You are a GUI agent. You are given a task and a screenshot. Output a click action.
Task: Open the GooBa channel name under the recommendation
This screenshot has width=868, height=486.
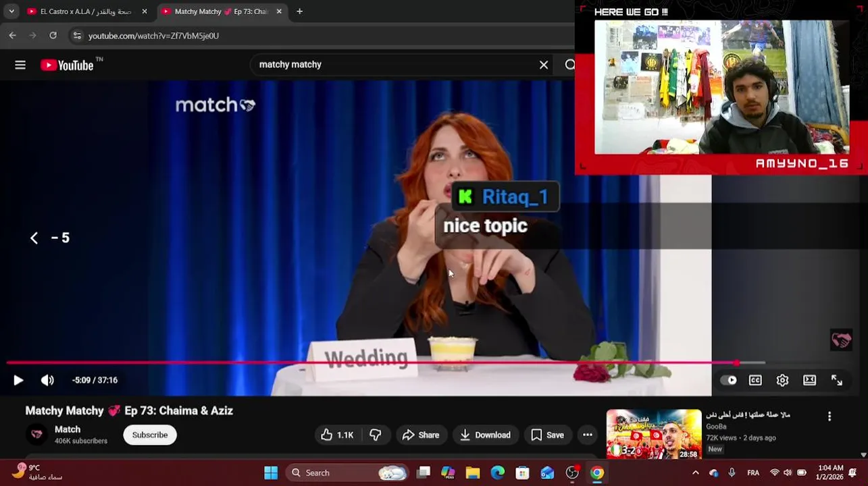click(x=716, y=427)
